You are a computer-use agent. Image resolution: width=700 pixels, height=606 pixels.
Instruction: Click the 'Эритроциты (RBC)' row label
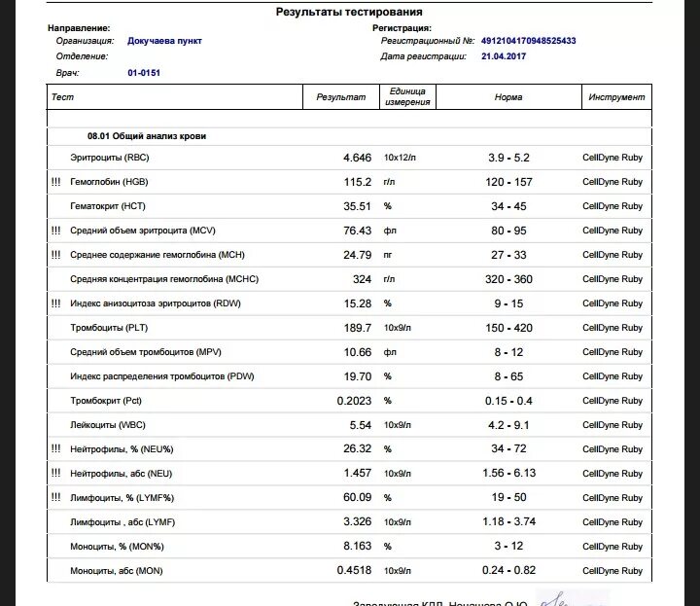(x=109, y=158)
